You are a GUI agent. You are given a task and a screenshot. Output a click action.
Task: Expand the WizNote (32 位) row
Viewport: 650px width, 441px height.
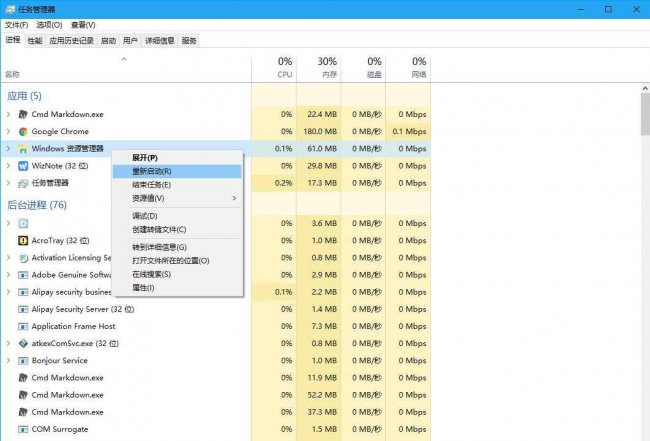point(8,166)
